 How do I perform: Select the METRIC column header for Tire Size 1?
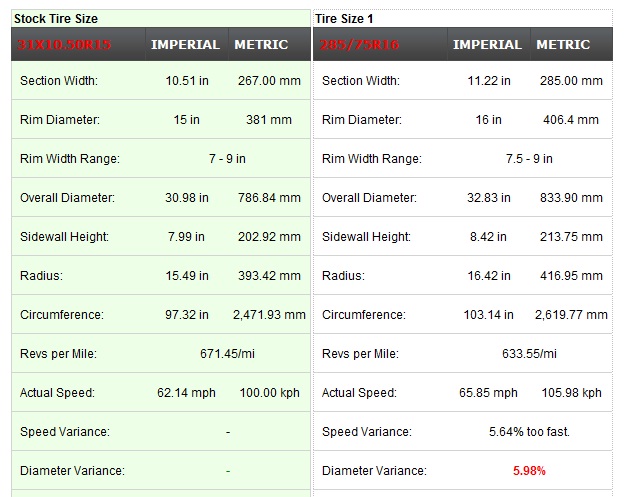563,45
